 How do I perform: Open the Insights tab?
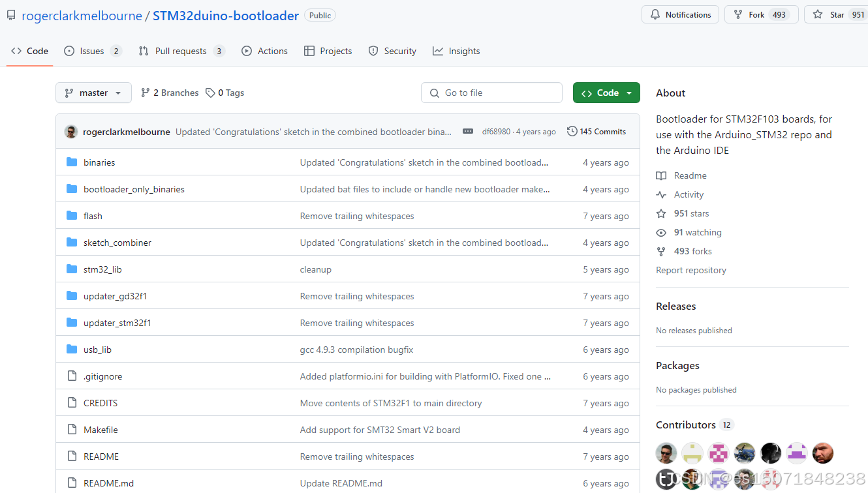point(456,51)
